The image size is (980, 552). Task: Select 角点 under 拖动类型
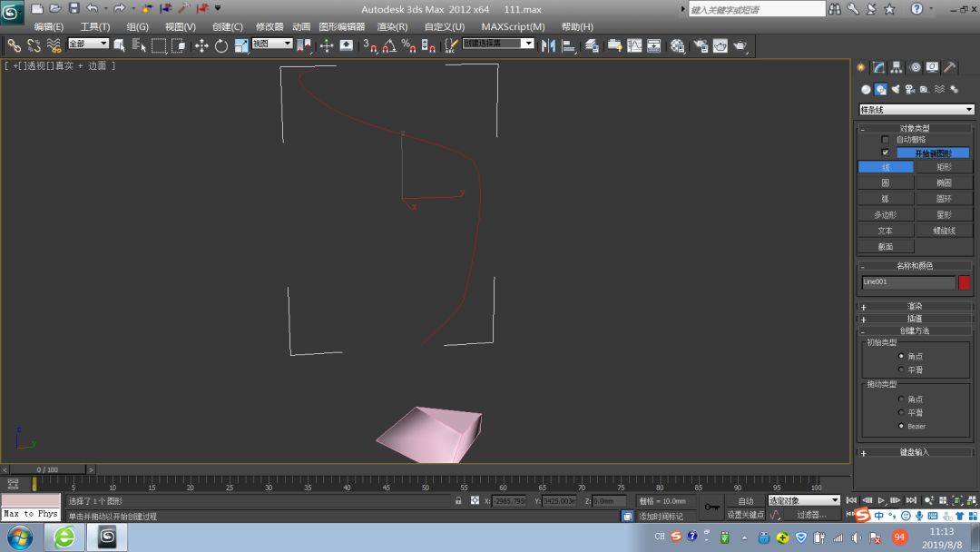point(901,399)
